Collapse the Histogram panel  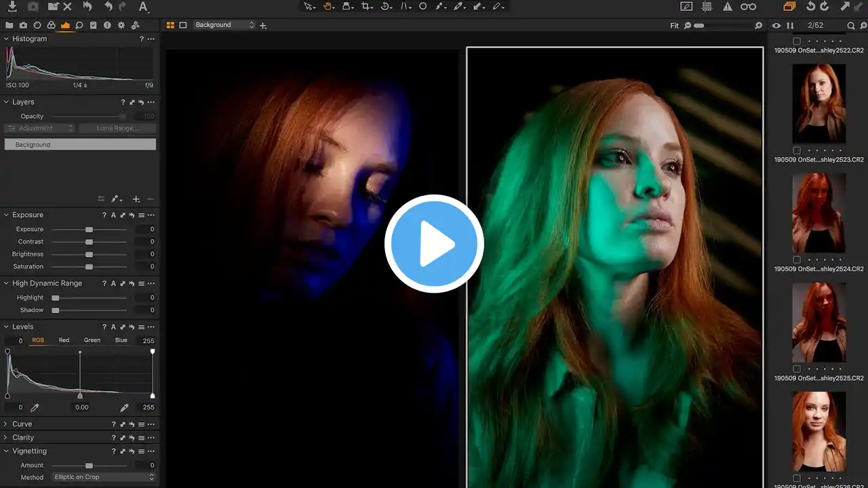7,39
